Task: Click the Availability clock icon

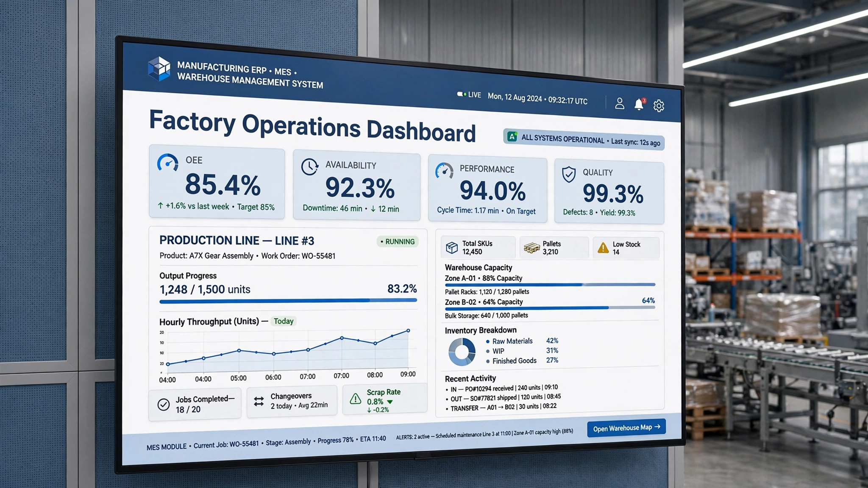Action: point(309,166)
